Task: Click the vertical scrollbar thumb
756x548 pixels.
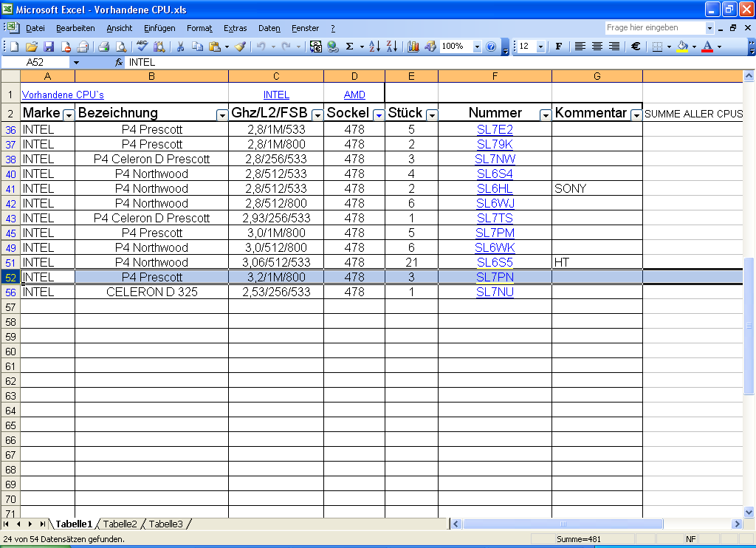Action: (749, 326)
